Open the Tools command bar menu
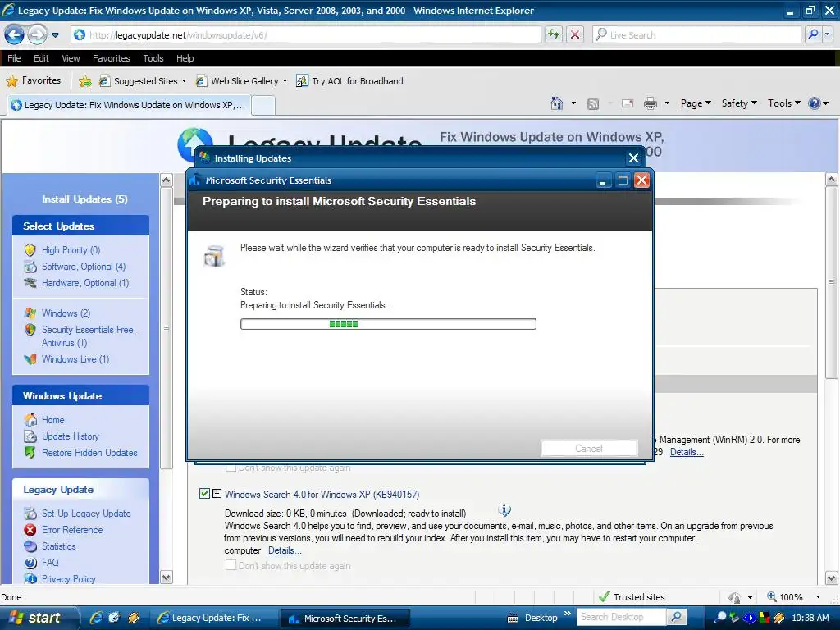The image size is (840, 630). point(783,103)
